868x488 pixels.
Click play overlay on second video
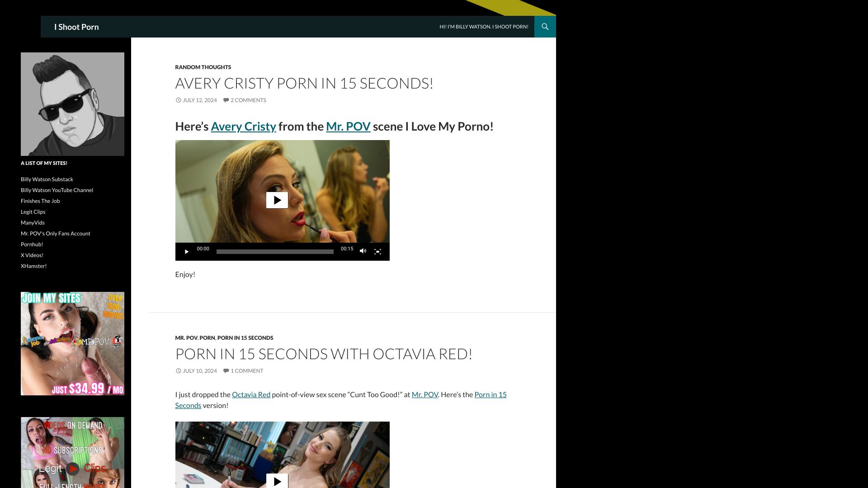point(277,481)
